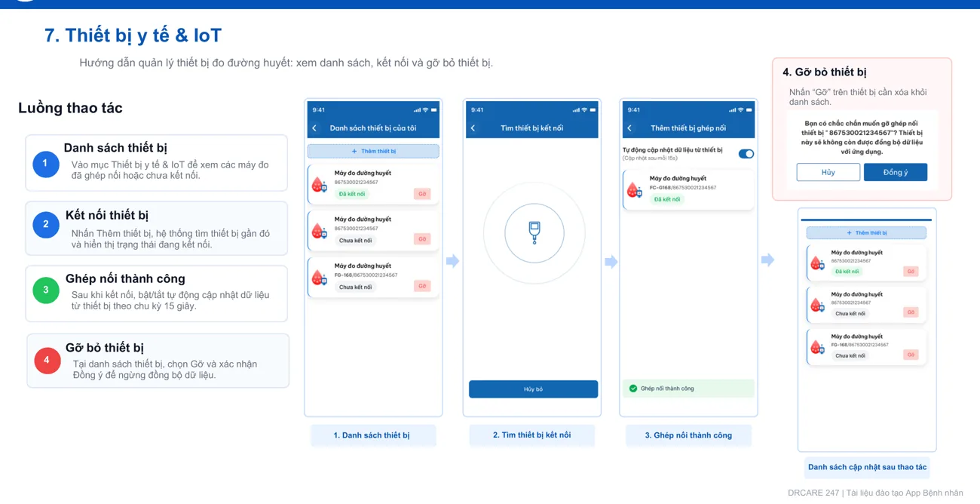Click the "4. Gỡ bỏ thiết bị" heading above the dialog

coord(825,72)
